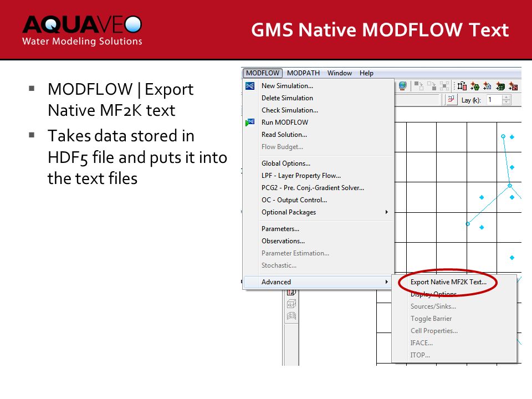Click the grayed cross-section map tool icon
This screenshot has height=399, width=532.
tap(291, 316)
